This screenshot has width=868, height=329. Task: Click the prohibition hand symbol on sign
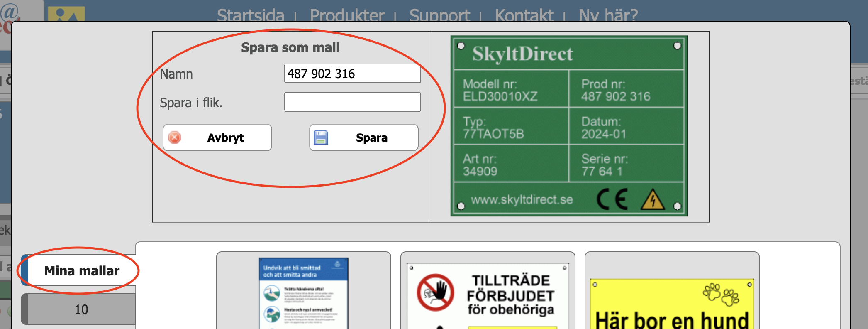pyautogui.click(x=435, y=292)
